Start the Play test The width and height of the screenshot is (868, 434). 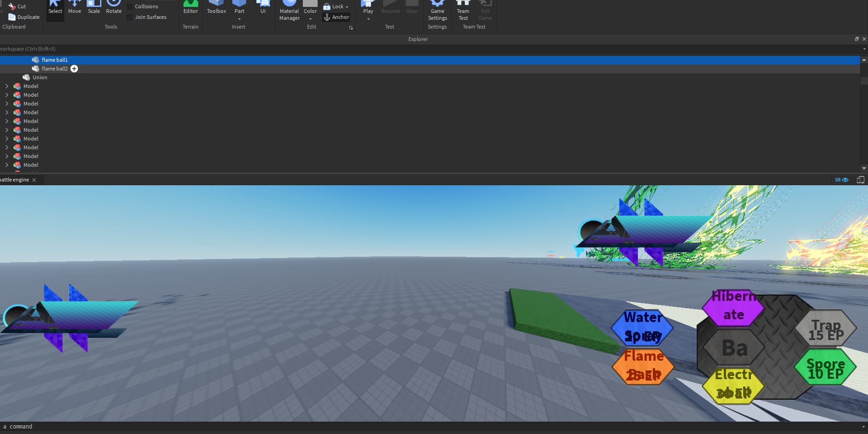pos(368,7)
